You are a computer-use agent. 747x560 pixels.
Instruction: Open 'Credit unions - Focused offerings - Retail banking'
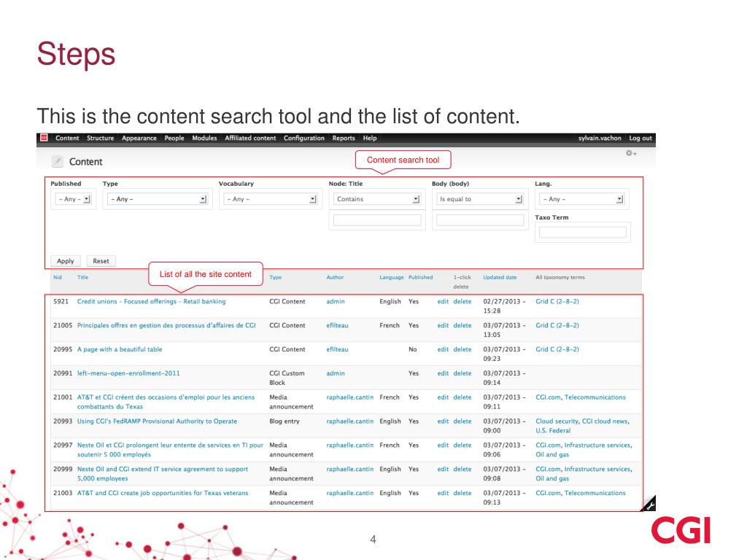click(x=152, y=301)
